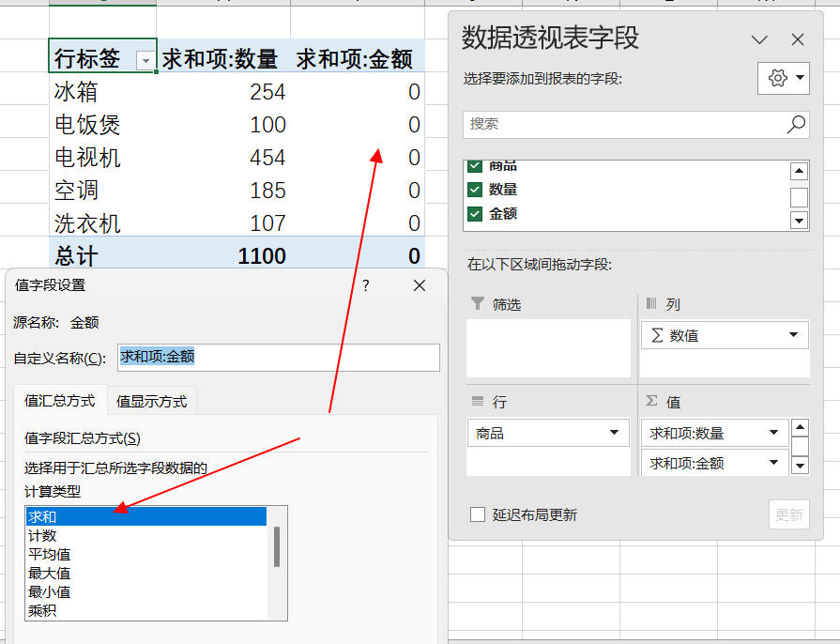Click the 筛选 area filter icon

pos(478,304)
